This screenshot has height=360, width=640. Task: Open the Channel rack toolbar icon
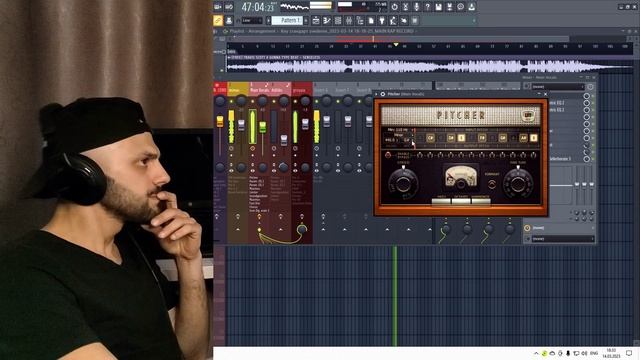[338, 20]
